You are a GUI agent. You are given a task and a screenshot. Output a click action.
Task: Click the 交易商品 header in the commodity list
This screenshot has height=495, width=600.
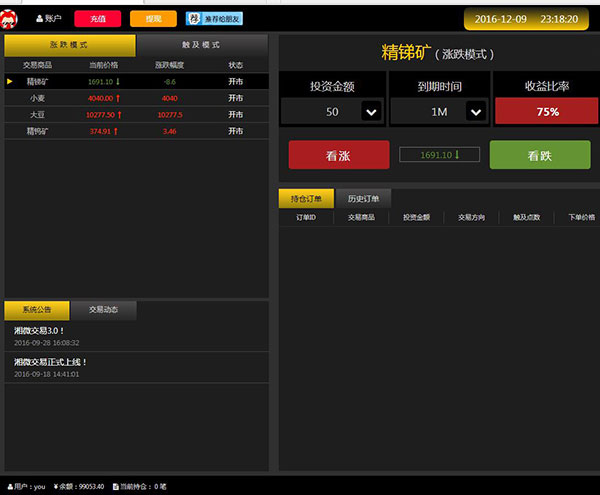[x=38, y=65]
